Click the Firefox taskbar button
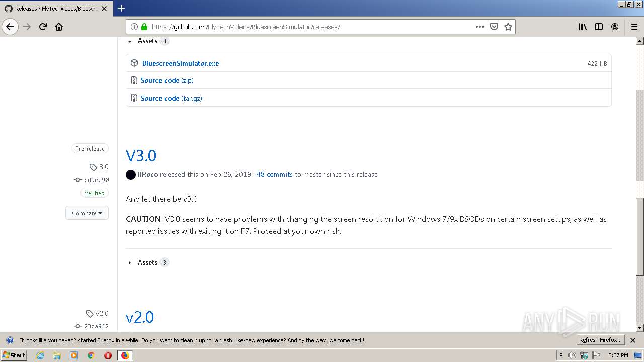Image resolution: width=644 pixels, height=362 pixels. (x=125, y=355)
